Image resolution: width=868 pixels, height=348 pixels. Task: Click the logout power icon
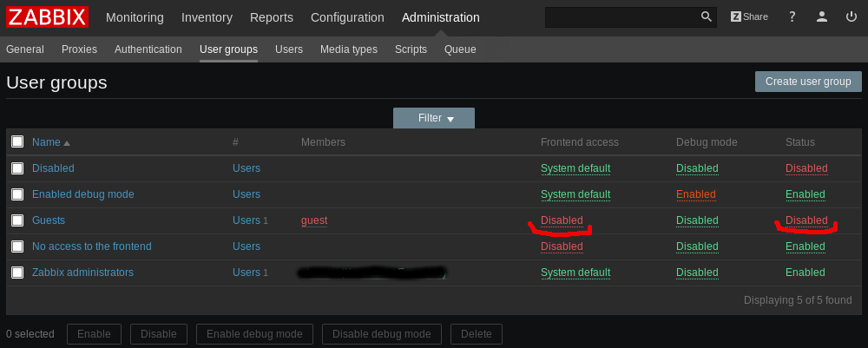tap(852, 17)
